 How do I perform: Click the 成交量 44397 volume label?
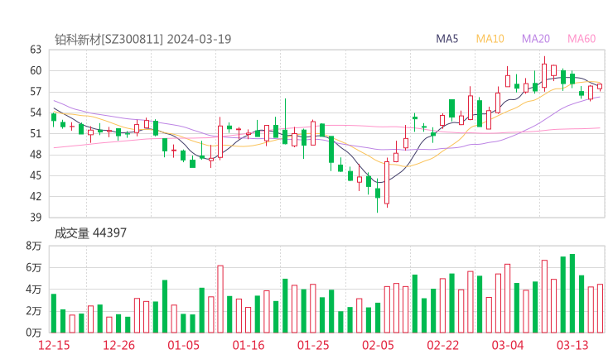90,232
